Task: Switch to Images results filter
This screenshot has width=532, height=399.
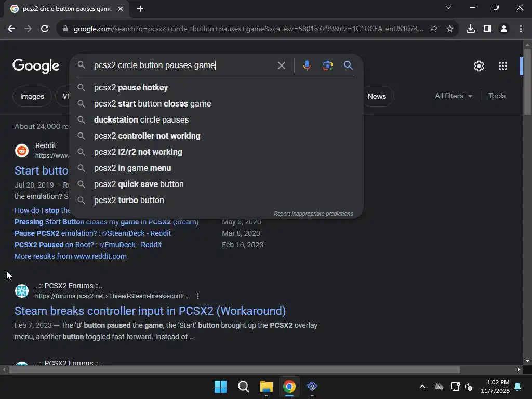Action: [32, 96]
